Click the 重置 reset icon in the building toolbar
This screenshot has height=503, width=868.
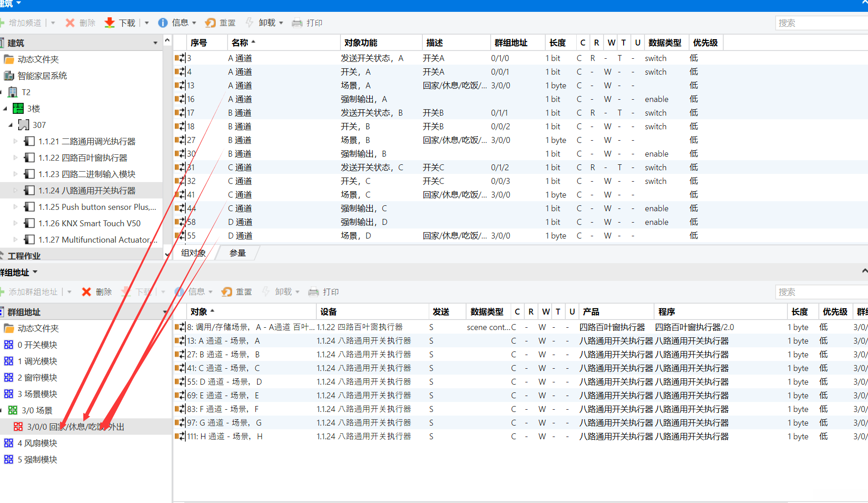click(210, 23)
